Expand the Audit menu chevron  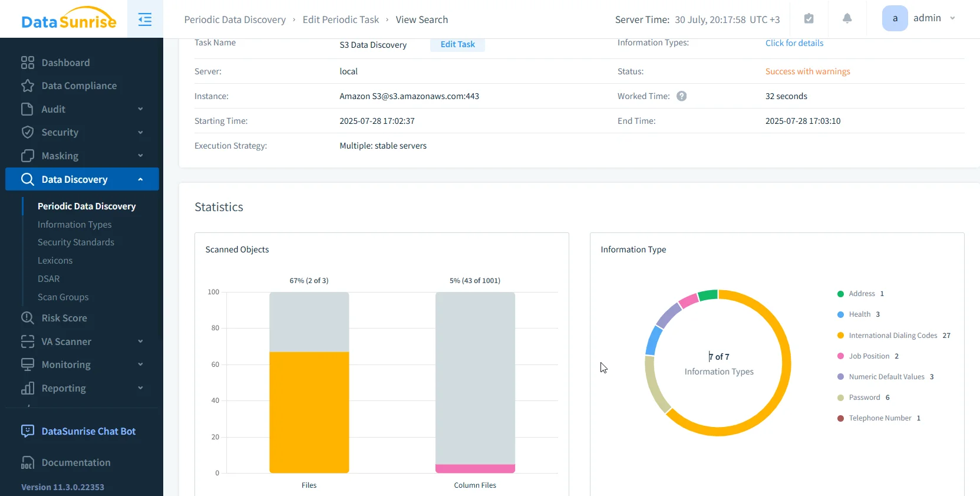point(140,109)
